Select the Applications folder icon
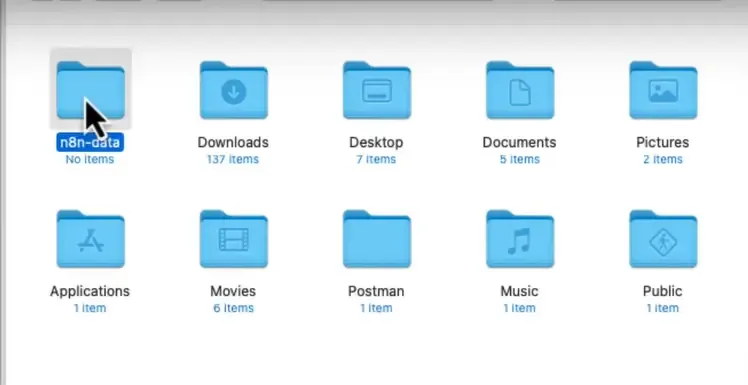Screen dimensions: 748x385 [91, 239]
